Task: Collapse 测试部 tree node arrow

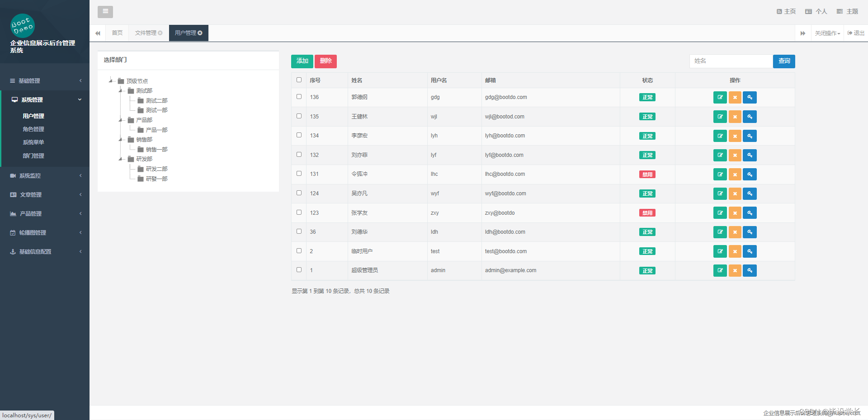Action: (x=121, y=91)
